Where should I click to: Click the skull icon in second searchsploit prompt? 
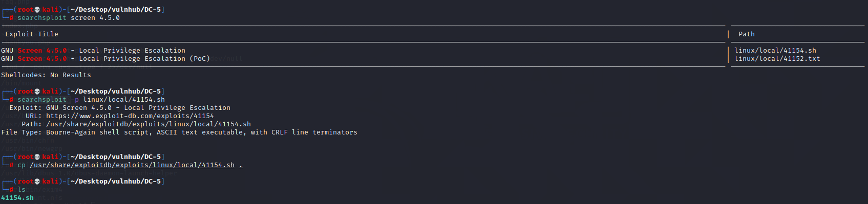point(37,92)
